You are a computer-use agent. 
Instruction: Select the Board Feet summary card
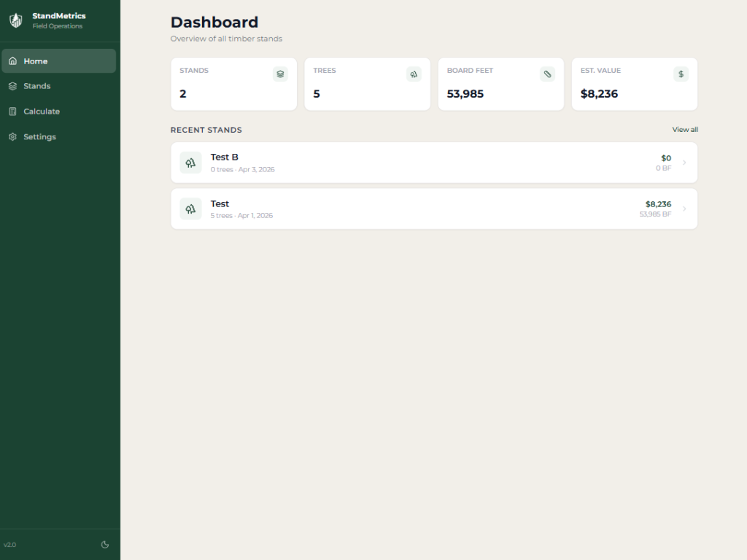click(500, 85)
